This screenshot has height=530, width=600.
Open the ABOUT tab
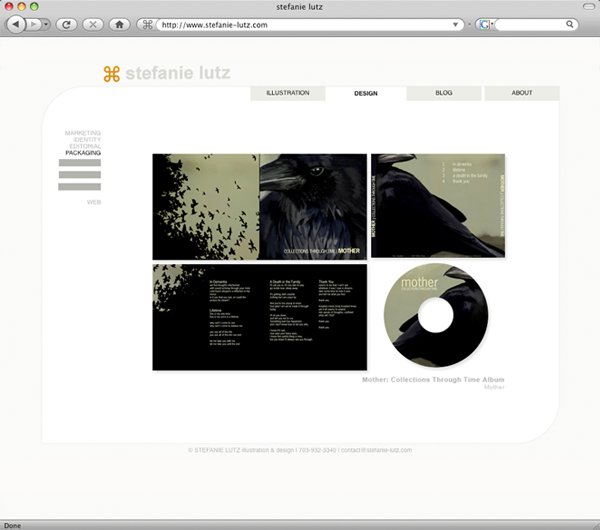point(522,93)
